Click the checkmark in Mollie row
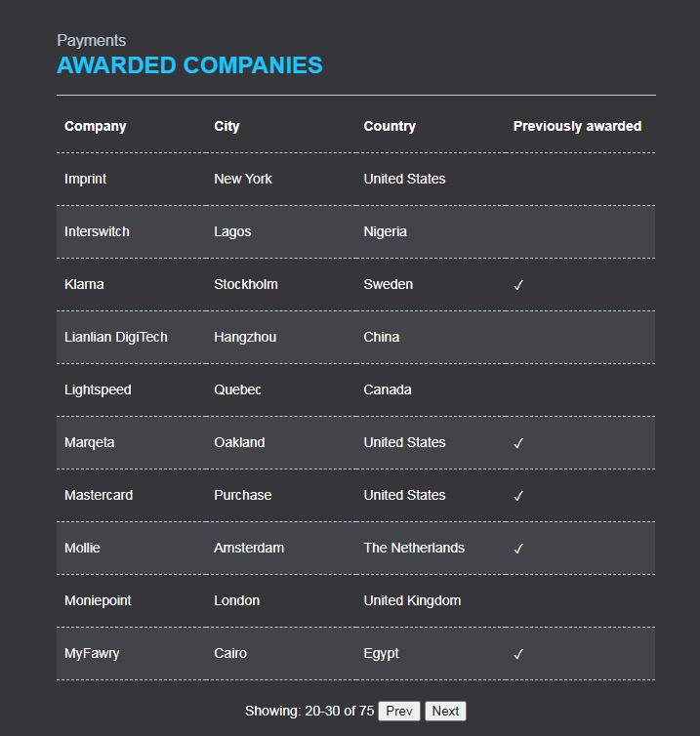Image resolution: width=700 pixels, height=736 pixels. (x=518, y=549)
